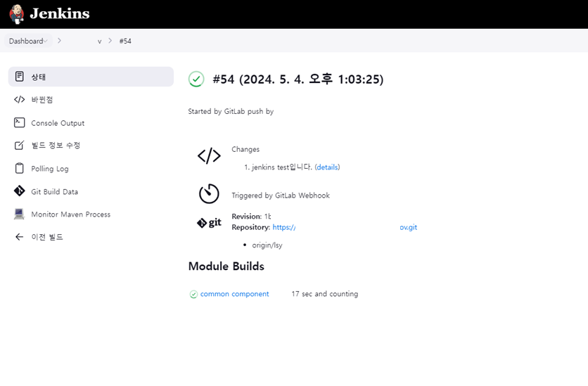Expand the Dashboard breadcrumb dropdown chevron
The image size is (588, 386).
point(46,41)
